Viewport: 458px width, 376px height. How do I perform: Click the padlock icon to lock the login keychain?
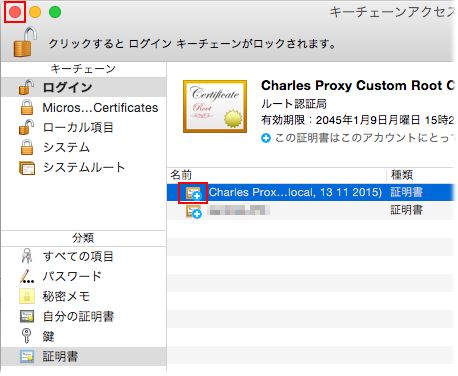(25, 43)
